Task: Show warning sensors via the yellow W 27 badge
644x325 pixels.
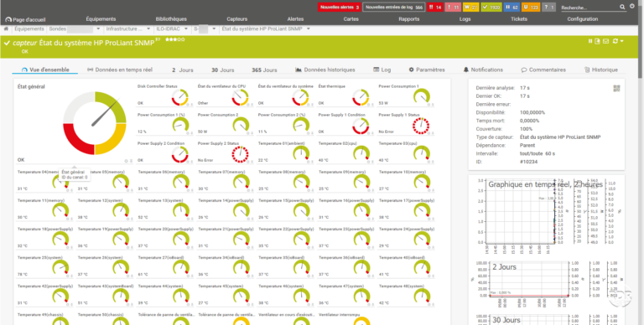Action: [x=470, y=8]
